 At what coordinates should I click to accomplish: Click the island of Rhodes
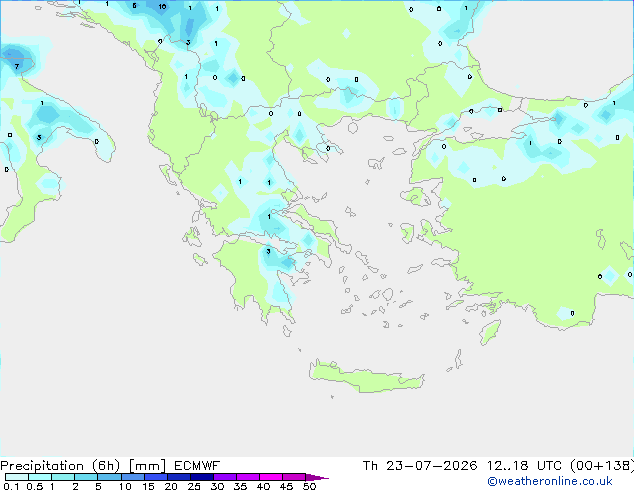[490, 332]
